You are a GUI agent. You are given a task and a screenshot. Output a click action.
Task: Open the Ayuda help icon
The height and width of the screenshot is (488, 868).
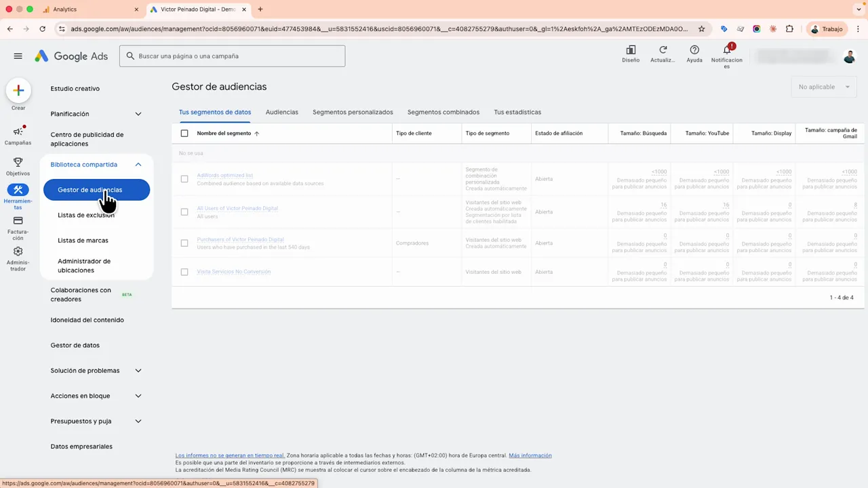click(x=694, y=50)
